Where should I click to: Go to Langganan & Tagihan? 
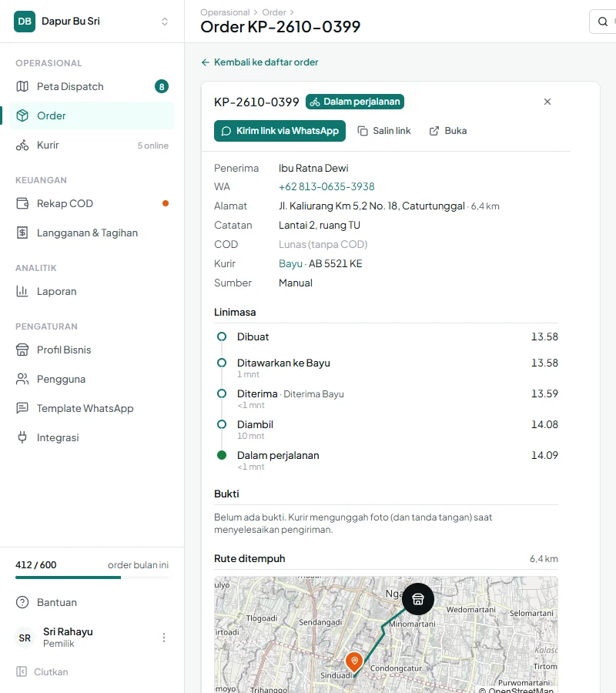(92, 233)
